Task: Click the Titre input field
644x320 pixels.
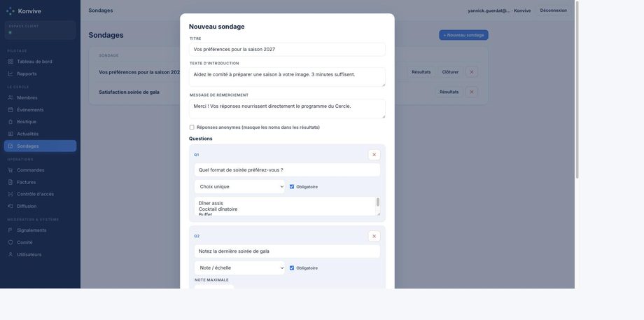Action: coord(287,49)
